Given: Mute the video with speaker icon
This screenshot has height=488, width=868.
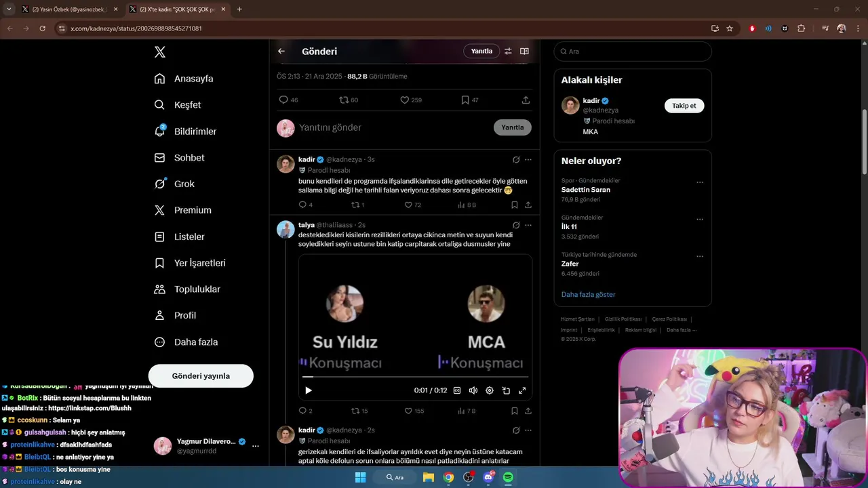Looking at the screenshot, I should (x=473, y=390).
